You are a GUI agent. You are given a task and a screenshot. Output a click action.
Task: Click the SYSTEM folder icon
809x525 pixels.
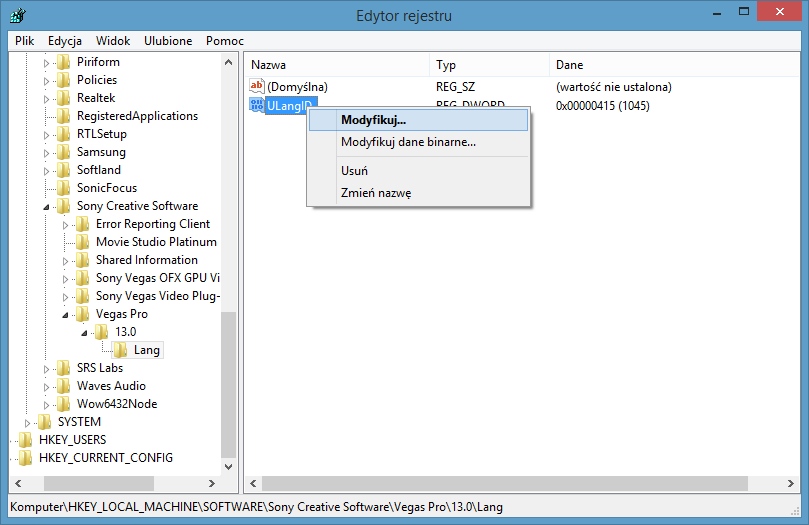(45, 422)
